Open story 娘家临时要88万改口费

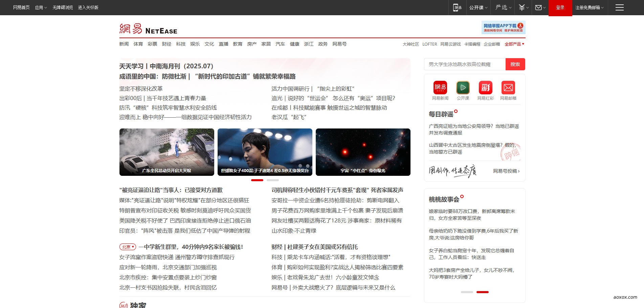click(x=472, y=215)
